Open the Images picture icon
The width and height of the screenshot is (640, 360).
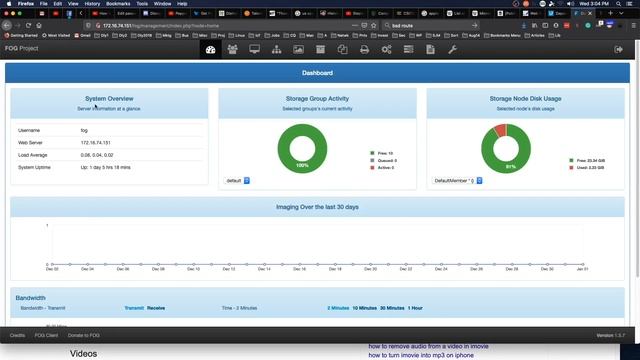[x=298, y=49]
